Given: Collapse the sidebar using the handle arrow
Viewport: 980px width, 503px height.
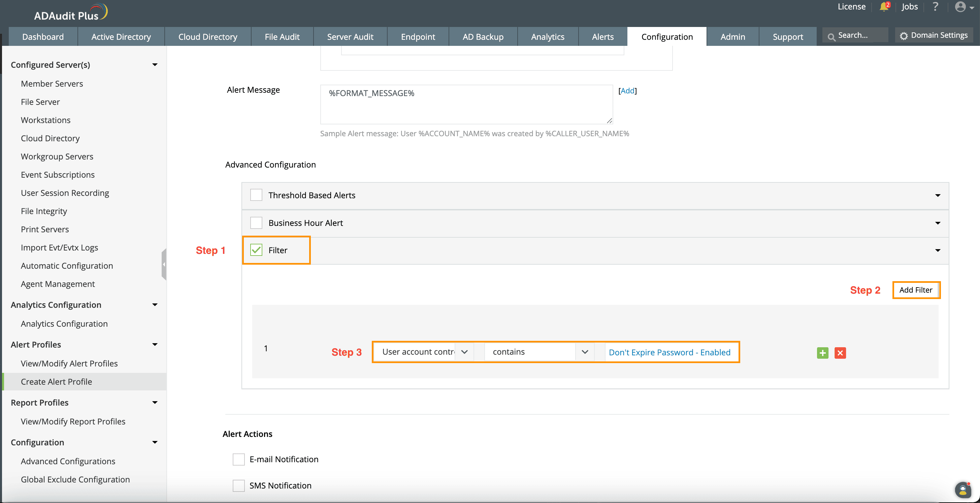Looking at the screenshot, I should (x=164, y=264).
